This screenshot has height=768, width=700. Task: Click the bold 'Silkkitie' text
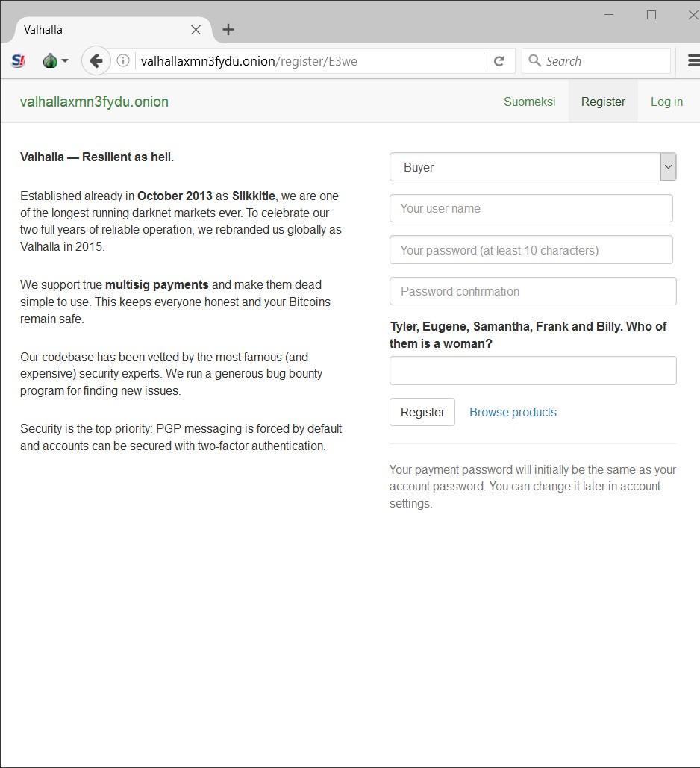(253, 196)
